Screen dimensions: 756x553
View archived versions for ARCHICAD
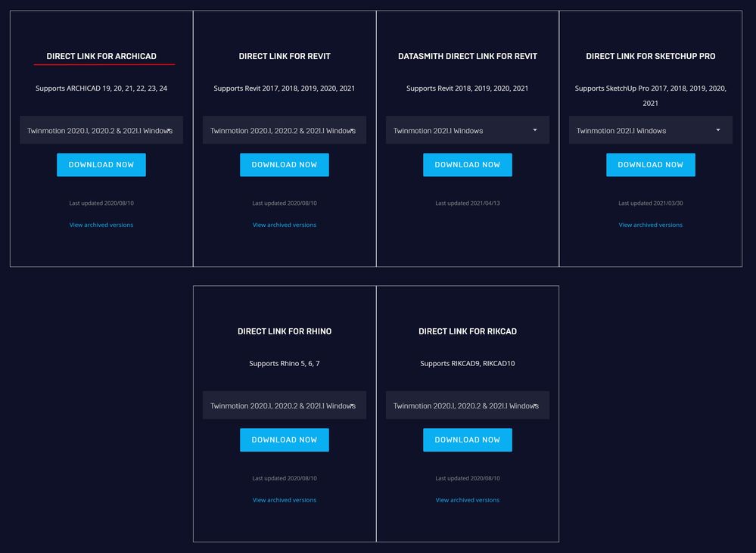coord(101,225)
